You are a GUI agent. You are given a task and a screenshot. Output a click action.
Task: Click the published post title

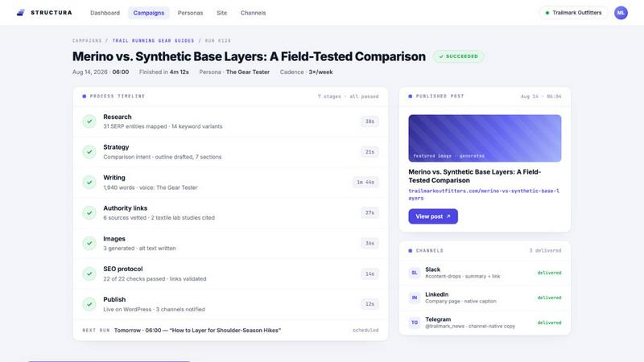pyautogui.click(x=475, y=176)
